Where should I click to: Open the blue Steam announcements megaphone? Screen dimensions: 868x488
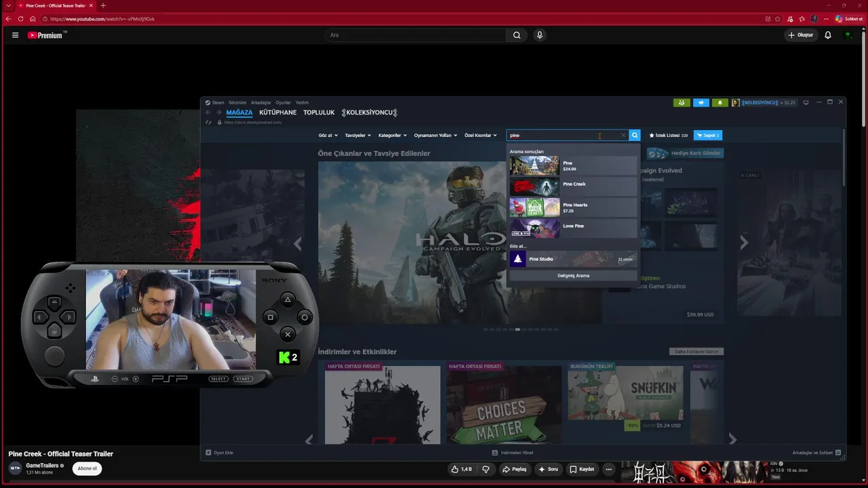tap(701, 103)
